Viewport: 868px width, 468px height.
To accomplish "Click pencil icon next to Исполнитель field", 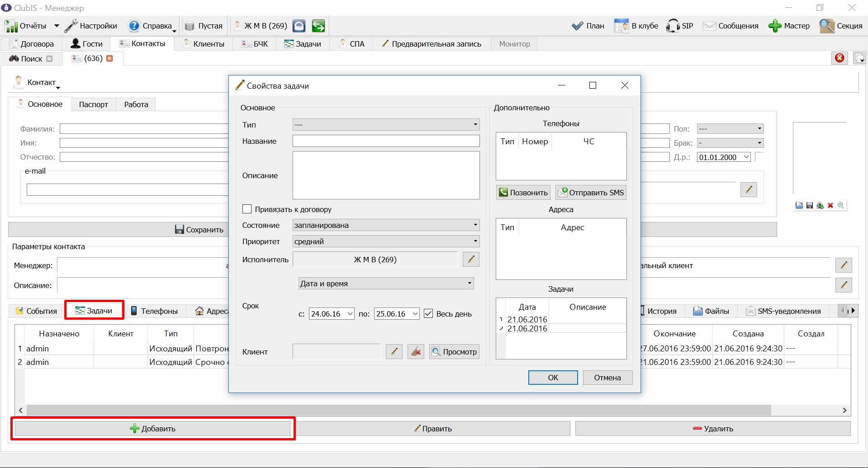I will pos(471,259).
